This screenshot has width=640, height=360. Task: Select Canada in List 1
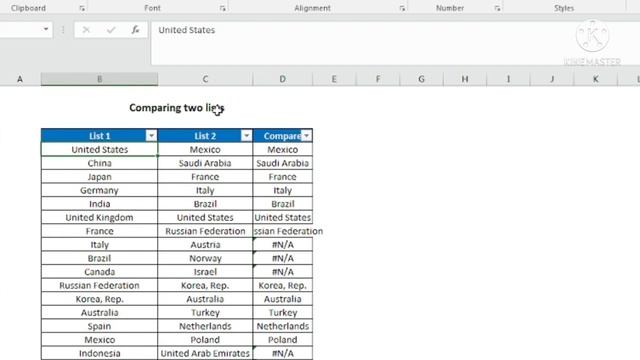pos(99,271)
